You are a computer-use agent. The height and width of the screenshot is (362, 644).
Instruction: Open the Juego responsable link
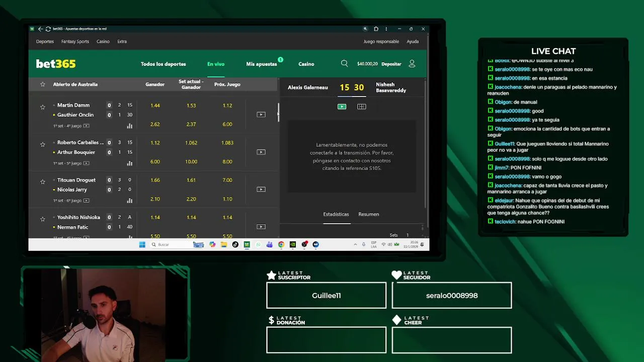click(381, 42)
